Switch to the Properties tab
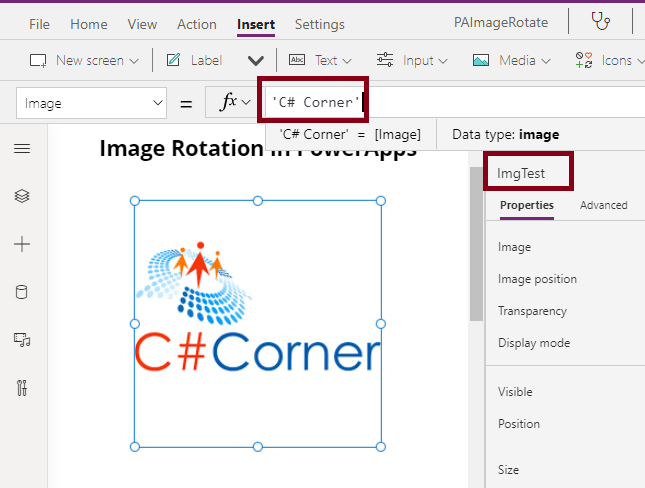This screenshot has width=645, height=488. pyautogui.click(x=527, y=205)
